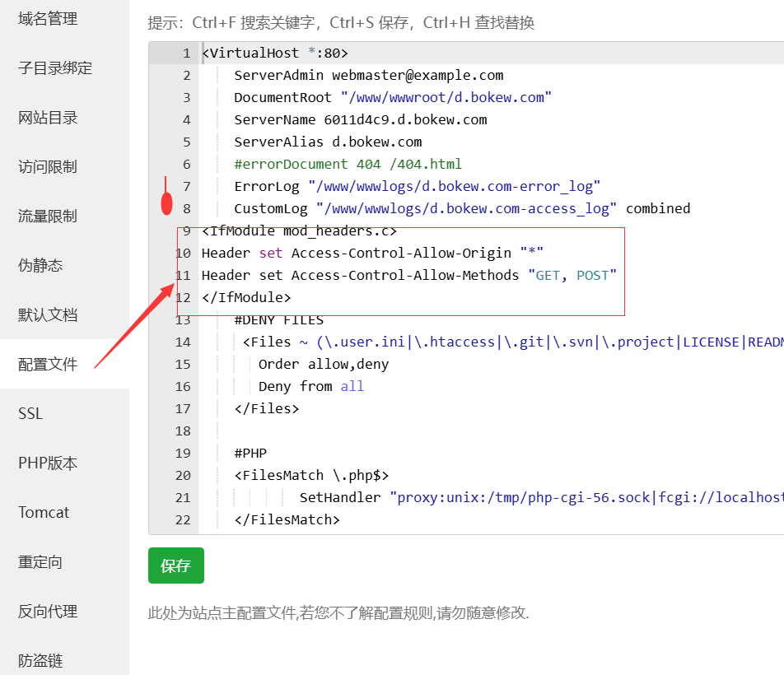
Task: Place cursor on the DocumentRoot line
Action: click(x=392, y=98)
